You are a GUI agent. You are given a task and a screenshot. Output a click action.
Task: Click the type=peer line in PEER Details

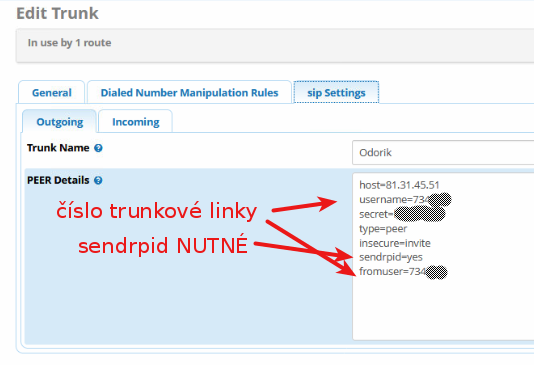click(x=383, y=229)
